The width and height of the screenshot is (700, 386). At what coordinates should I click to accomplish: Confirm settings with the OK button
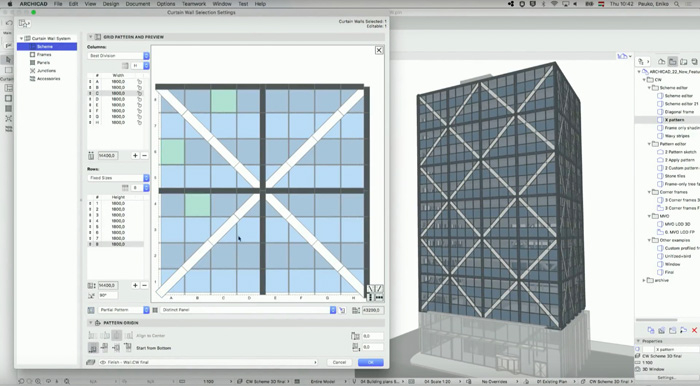coord(371,362)
